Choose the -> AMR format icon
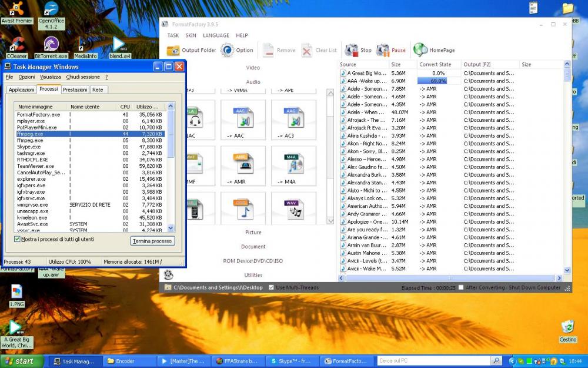This screenshot has height=368, width=588. tap(243, 163)
